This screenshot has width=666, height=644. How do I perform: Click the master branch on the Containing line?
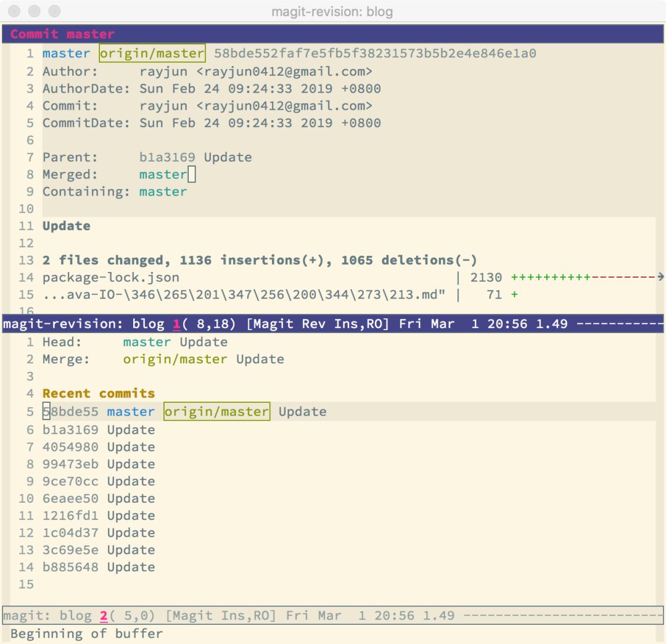click(163, 192)
